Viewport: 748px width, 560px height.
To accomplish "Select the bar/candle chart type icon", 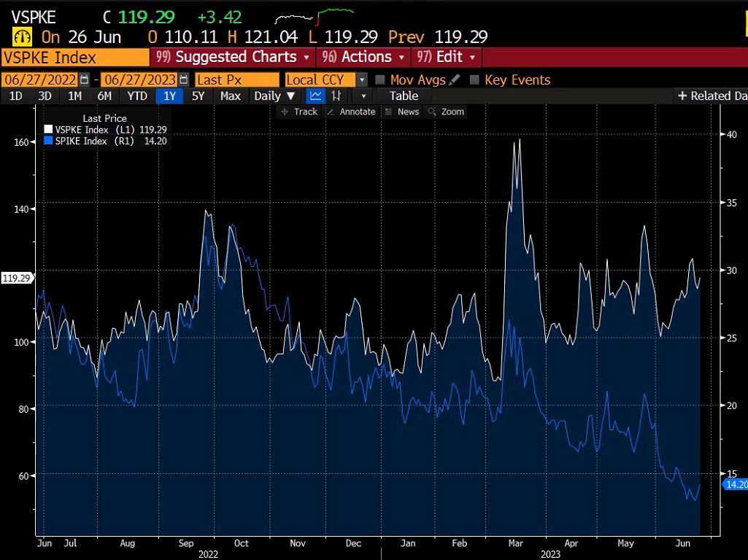I will 336,96.
